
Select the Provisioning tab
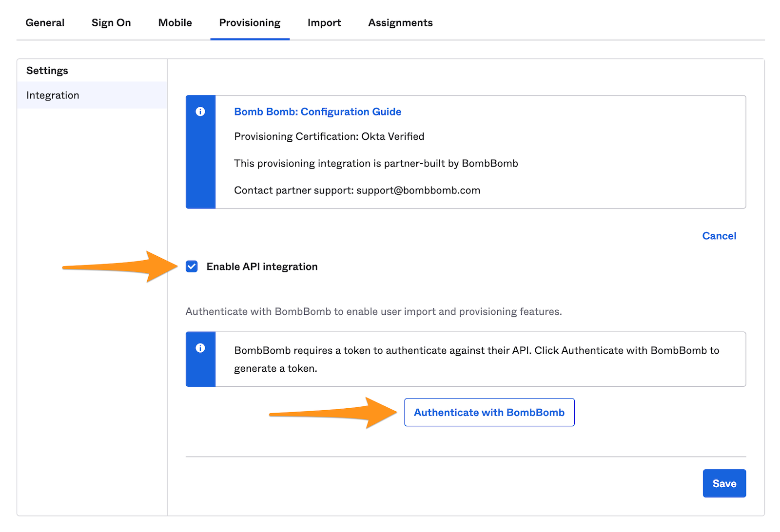pos(250,23)
